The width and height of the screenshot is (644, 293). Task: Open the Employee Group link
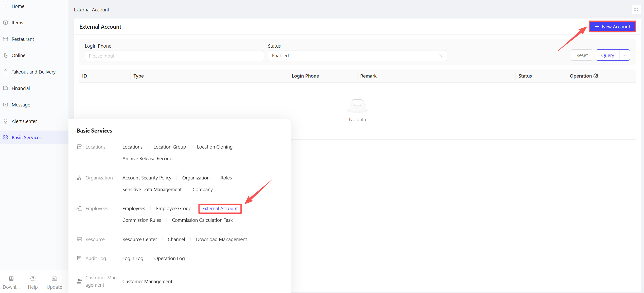tap(174, 208)
